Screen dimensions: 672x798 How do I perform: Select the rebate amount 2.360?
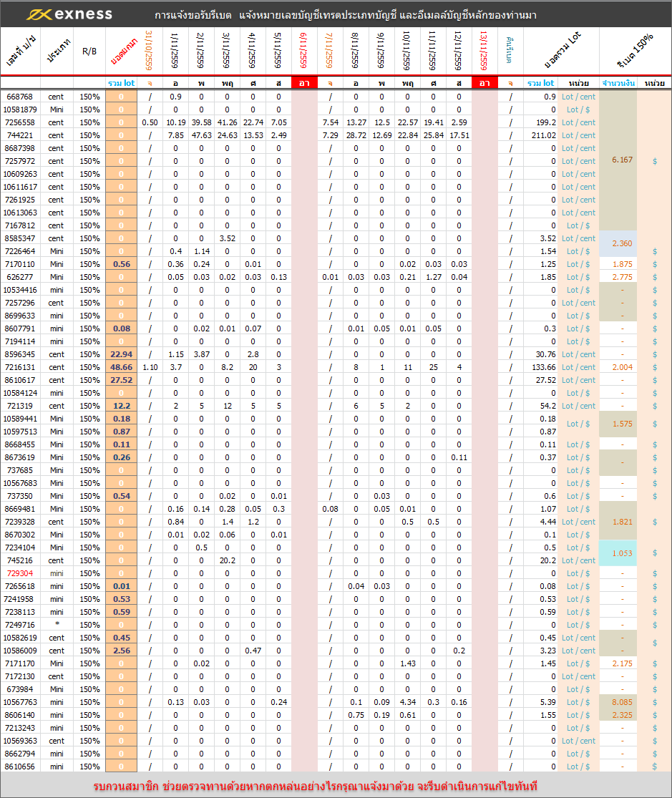[x=622, y=243]
